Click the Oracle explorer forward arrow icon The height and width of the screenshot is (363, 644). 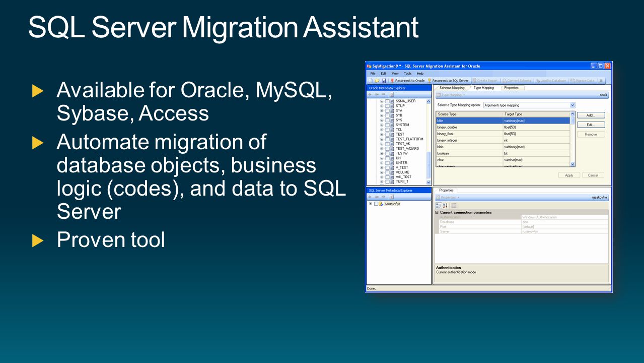[384, 94]
